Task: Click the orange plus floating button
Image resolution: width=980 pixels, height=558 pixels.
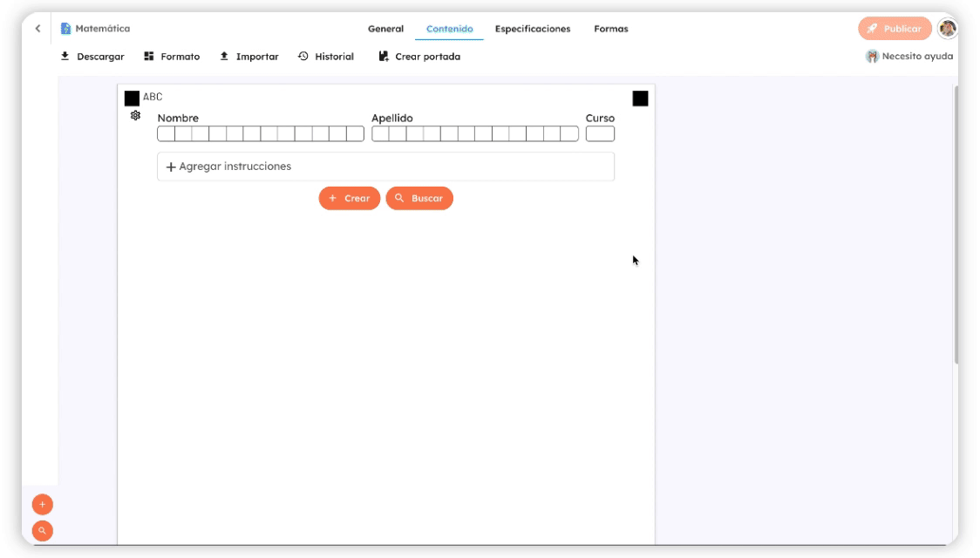Action: (43, 504)
